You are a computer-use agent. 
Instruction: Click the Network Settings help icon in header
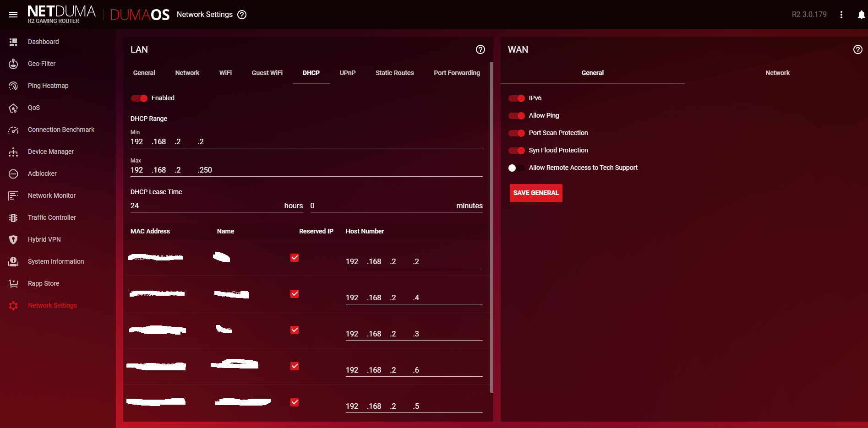click(242, 15)
